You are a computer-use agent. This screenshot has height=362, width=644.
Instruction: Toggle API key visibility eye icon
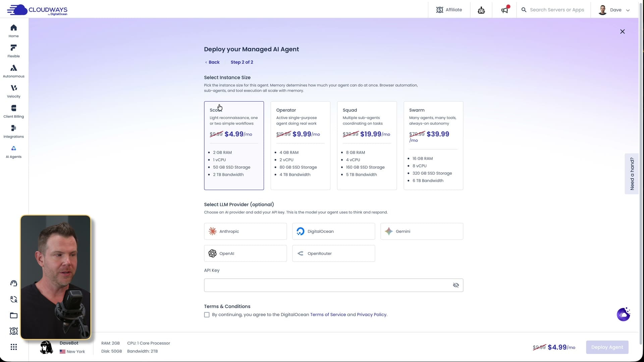[455, 285]
